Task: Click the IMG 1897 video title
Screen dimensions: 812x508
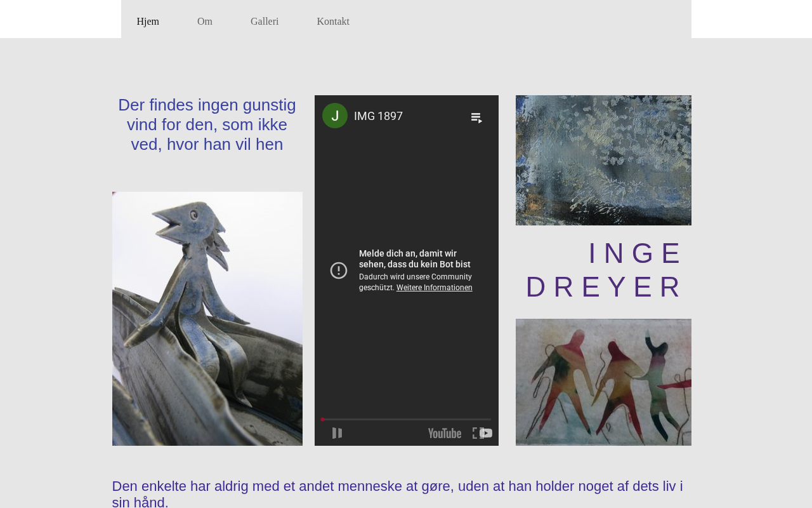Action: [x=378, y=116]
